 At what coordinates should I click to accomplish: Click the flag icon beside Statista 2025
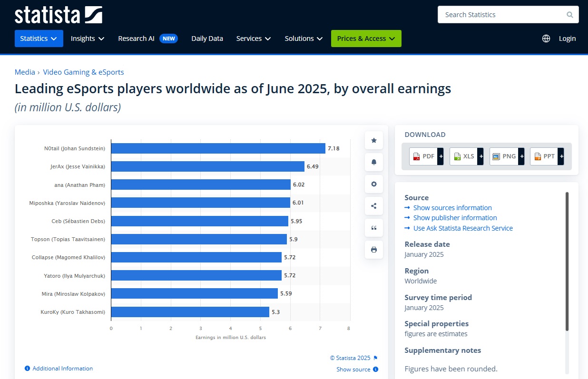375,358
